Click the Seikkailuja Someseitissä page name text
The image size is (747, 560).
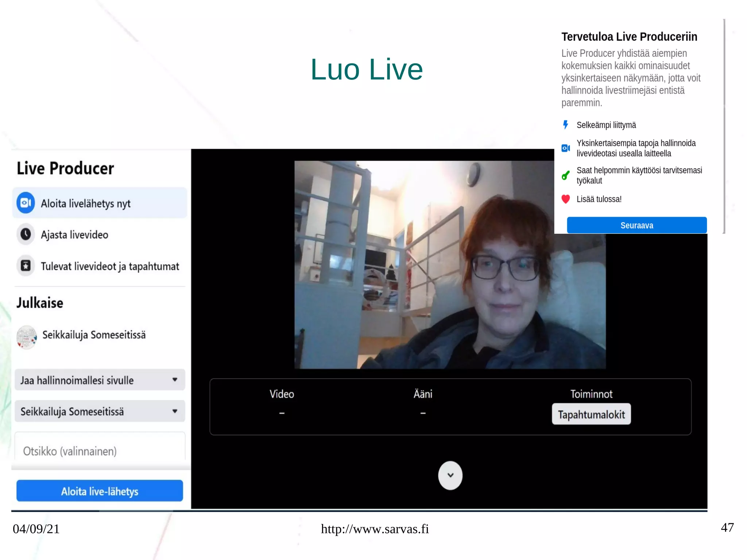coord(94,335)
